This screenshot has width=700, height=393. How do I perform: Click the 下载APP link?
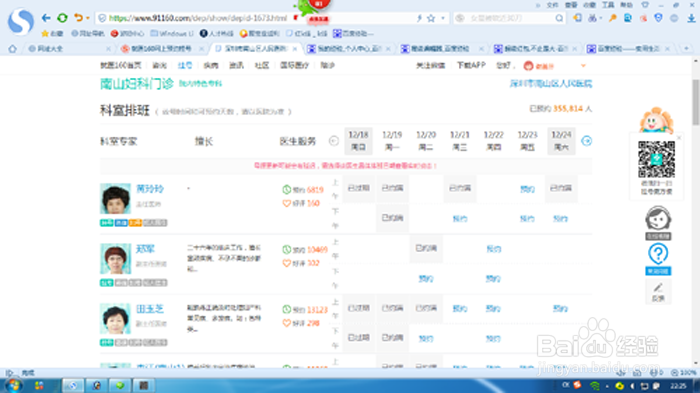(x=471, y=65)
